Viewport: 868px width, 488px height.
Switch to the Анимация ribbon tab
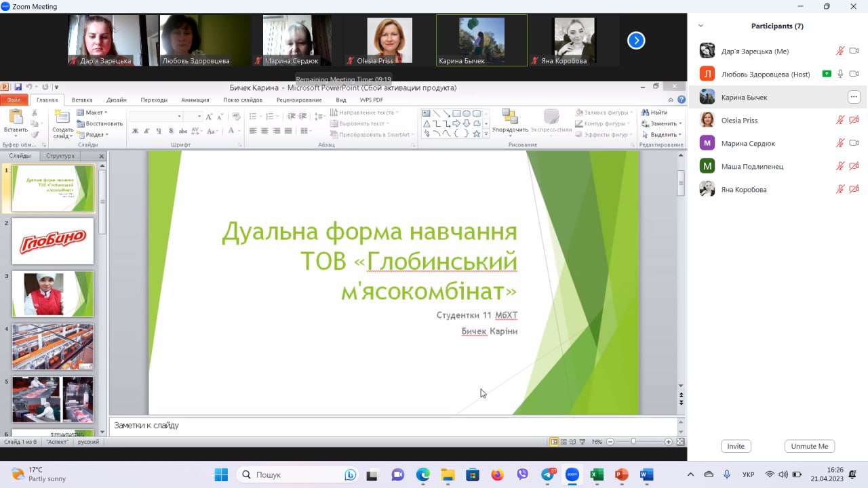pyautogui.click(x=195, y=100)
